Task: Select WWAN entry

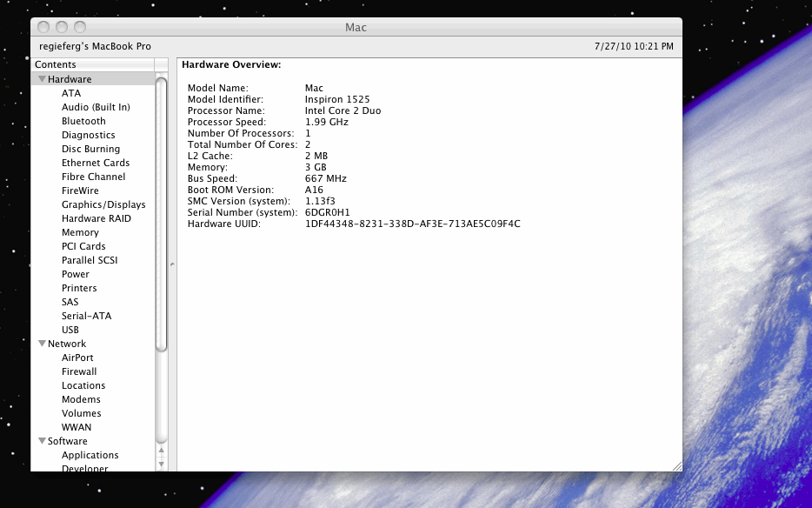Action: point(77,428)
